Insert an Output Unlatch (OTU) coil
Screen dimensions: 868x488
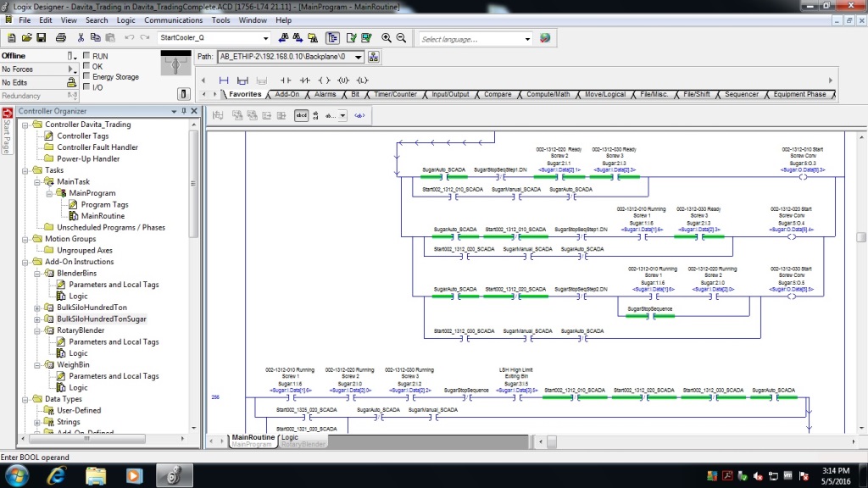click(x=343, y=80)
